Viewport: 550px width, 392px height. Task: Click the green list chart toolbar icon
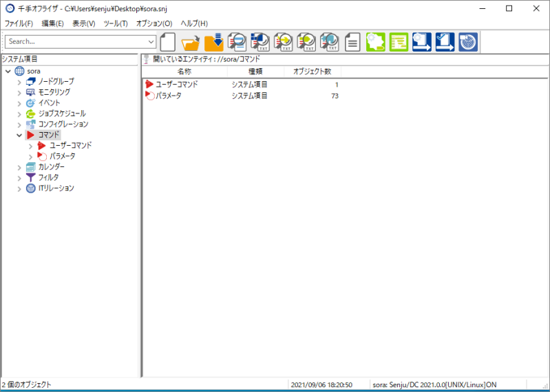(399, 42)
